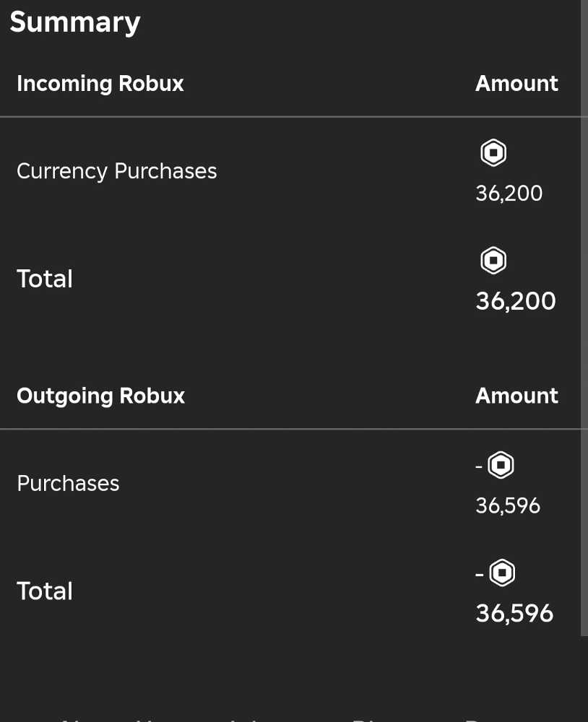
Task: Click the Incoming Robux column header
Action: 100,84
